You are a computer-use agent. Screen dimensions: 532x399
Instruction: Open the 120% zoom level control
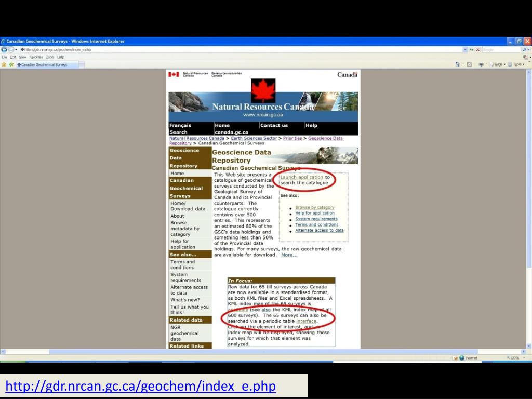(517, 358)
